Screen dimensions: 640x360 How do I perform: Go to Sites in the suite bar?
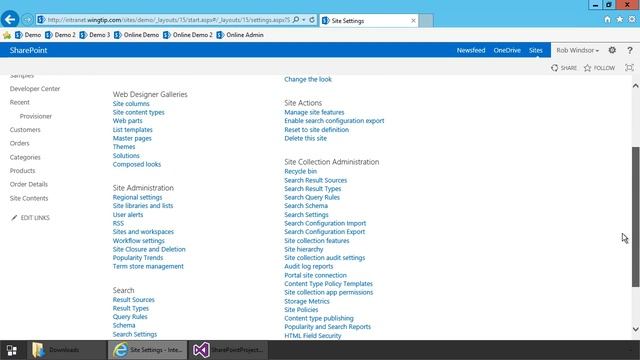(536, 50)
